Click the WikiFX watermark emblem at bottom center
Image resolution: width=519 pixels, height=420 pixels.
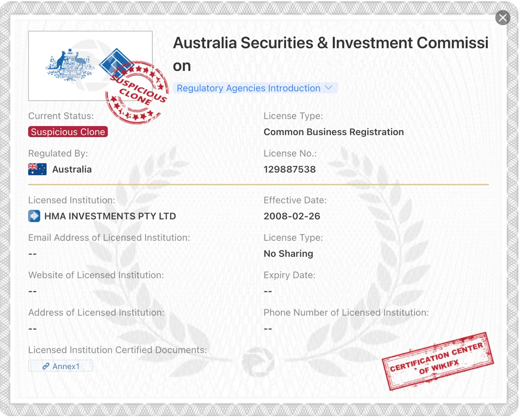[258, 362]
